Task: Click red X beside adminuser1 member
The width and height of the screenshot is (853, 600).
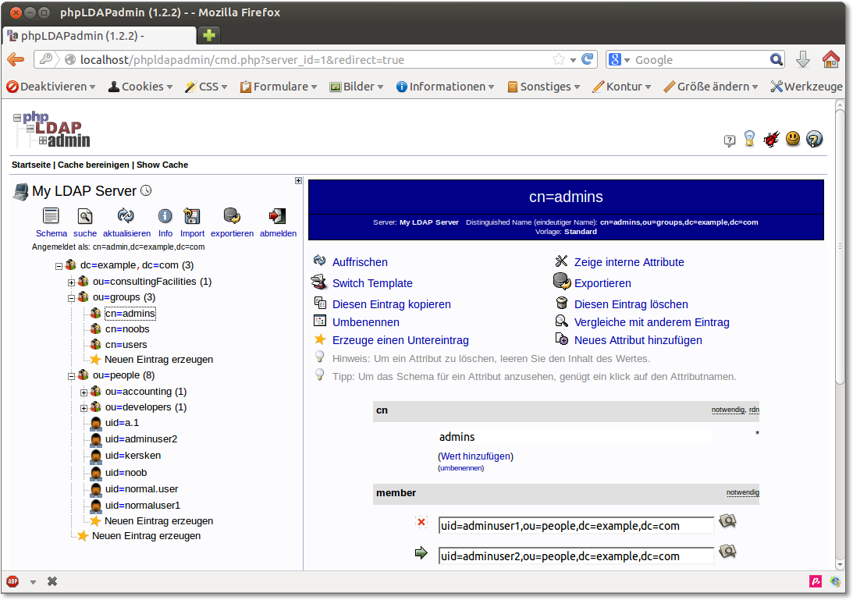Action: pyautogui.click(x=421, y=522)
